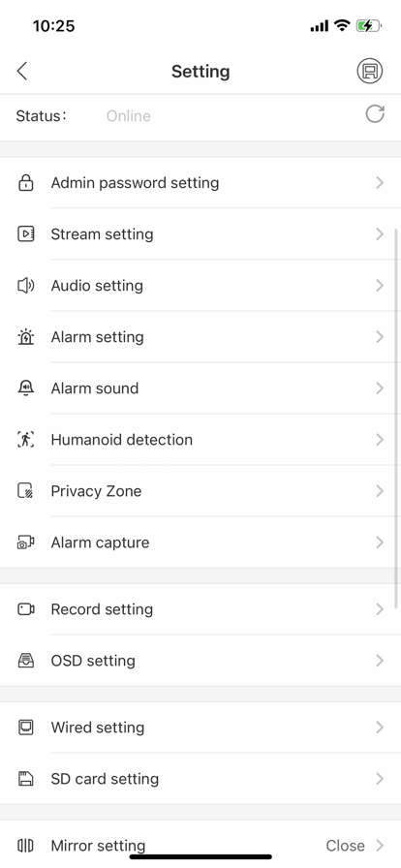
Task: Expand SD card setting via its chevron
Action: [380, 779]
